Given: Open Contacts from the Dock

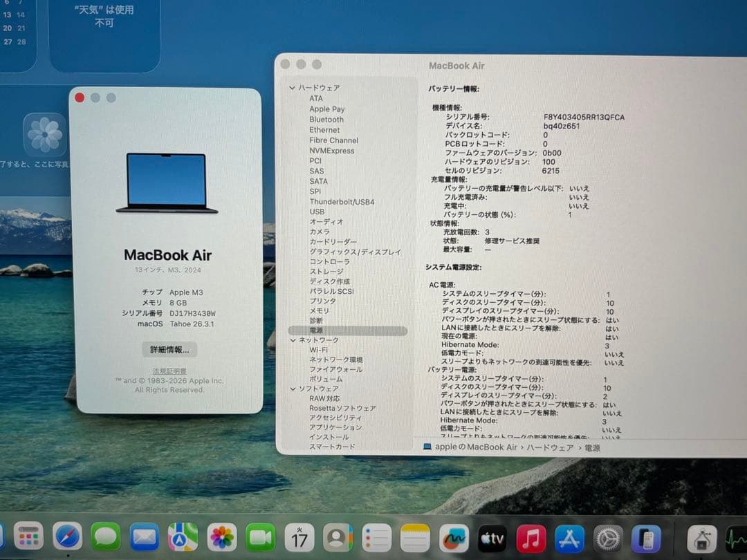Looking at the screenshot, I should tap(338, 538).
